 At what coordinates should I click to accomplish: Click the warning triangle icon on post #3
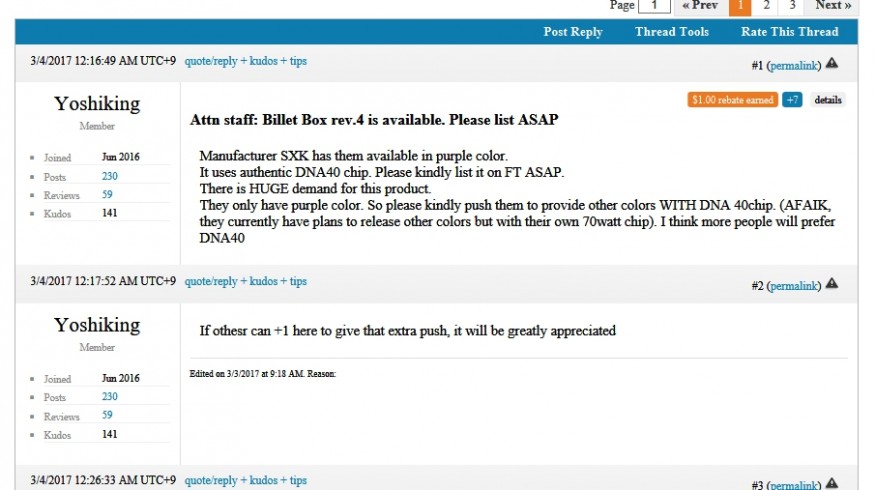[x=832, y=483]
